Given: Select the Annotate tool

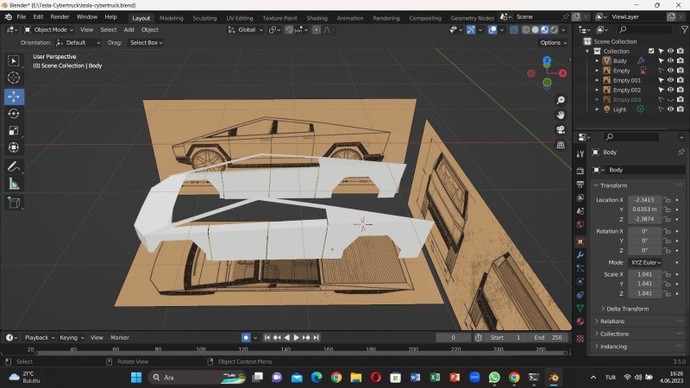Looking at the screenshot, I should 14,167.
